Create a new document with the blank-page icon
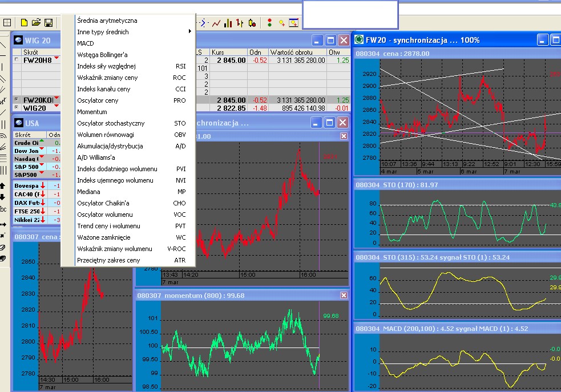This screenshot has width=561, height=392. pos(24,23)
